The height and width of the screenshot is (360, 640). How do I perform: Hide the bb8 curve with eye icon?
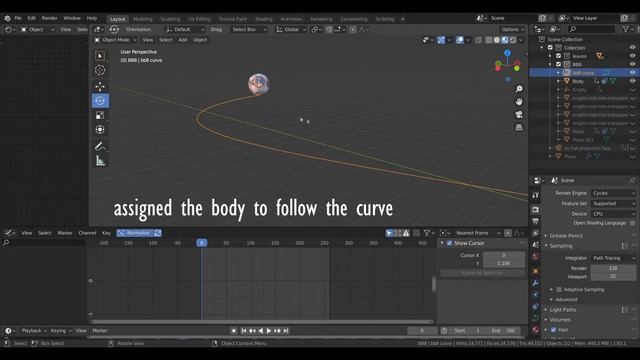click(x=632, y=73)
